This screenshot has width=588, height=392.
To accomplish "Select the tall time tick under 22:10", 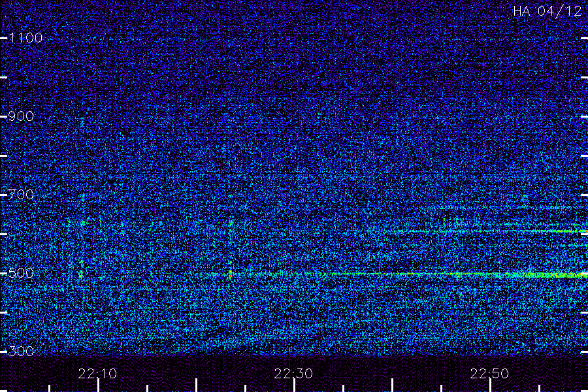I will pyautogui.click(x=98, y=385).
